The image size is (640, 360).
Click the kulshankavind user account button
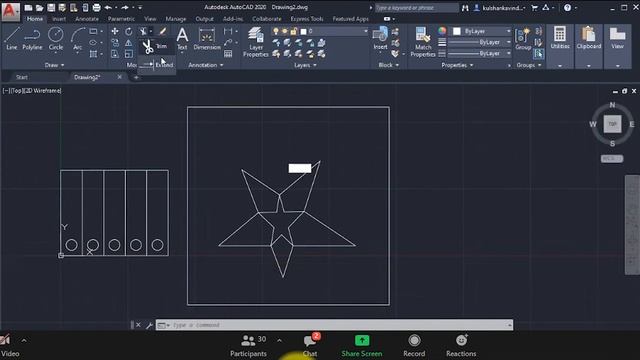(x=499, y=7)
